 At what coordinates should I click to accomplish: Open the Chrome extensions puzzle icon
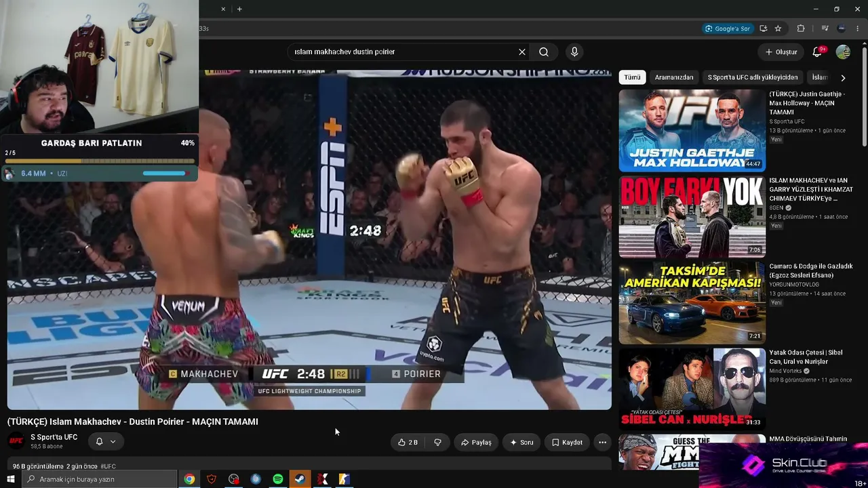pos(801,28)
